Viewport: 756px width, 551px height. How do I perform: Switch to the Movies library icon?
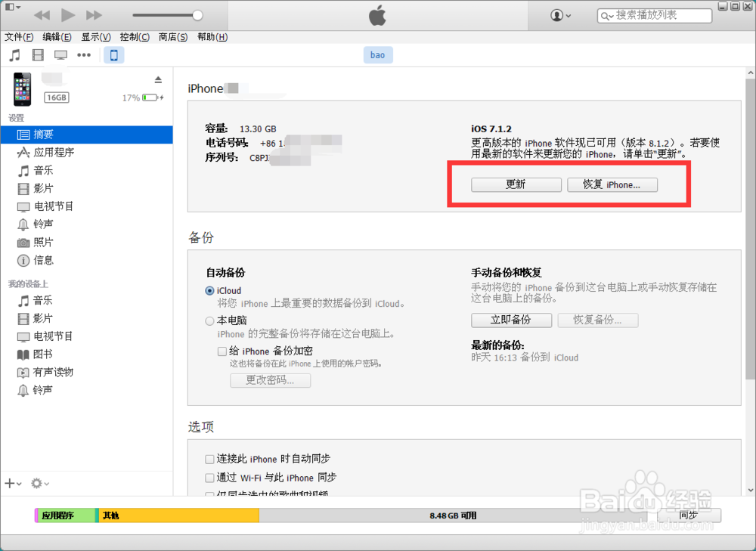coord(38,55)
